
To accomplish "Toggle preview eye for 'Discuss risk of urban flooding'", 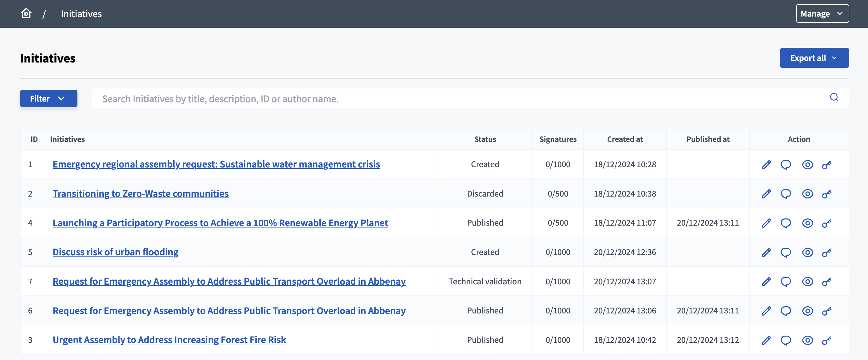I will click(807, 252).
